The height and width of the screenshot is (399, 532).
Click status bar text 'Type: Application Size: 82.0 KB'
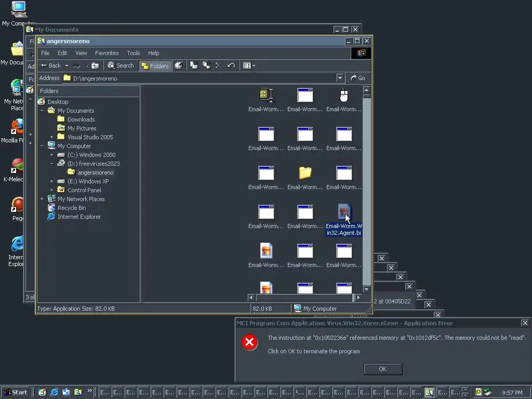pos(76,309)
